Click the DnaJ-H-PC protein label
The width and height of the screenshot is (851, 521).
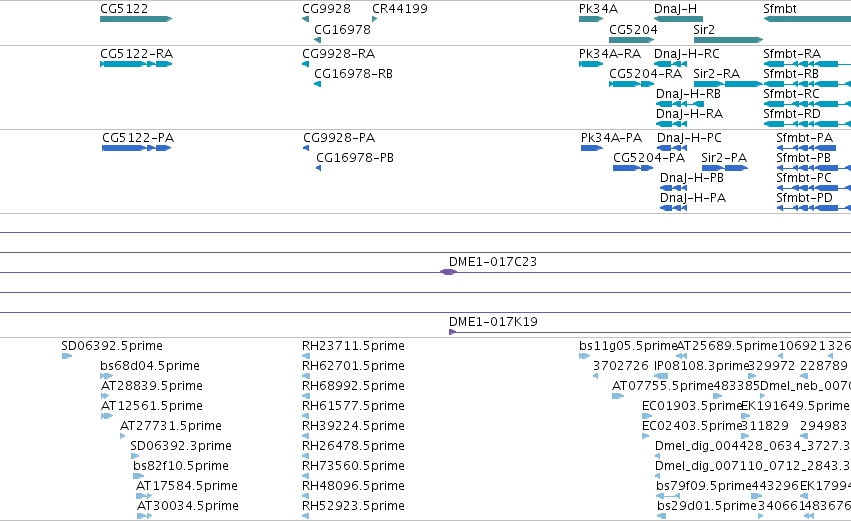pyautogui.click(x=689, y=138)
